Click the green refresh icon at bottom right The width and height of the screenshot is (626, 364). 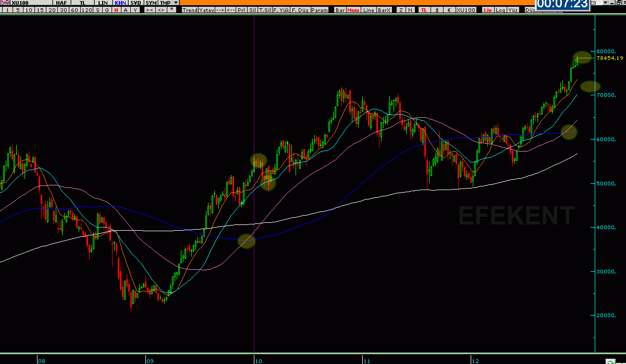(609, 361)
